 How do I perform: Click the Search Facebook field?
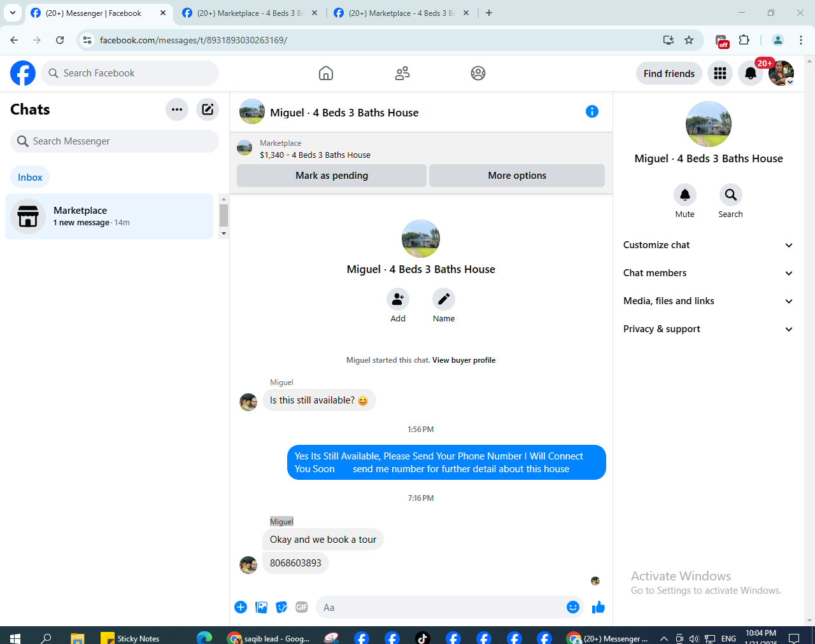(x=130, y=73)
